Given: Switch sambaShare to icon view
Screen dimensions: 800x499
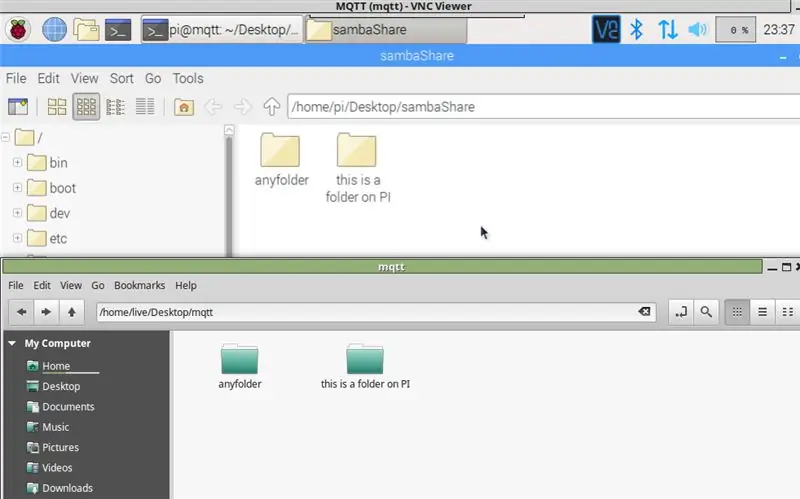Looking at the screenshot, I should click(x=57, y=107).
